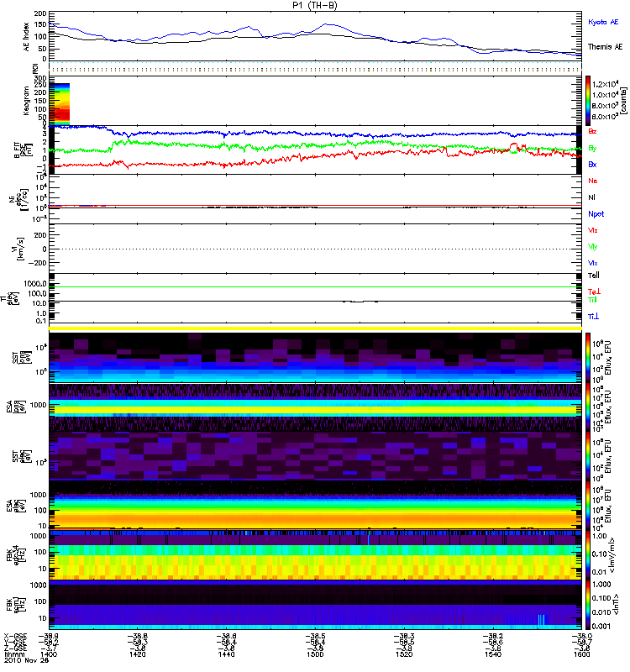Click the 1400 time tick label

point(49,654)
